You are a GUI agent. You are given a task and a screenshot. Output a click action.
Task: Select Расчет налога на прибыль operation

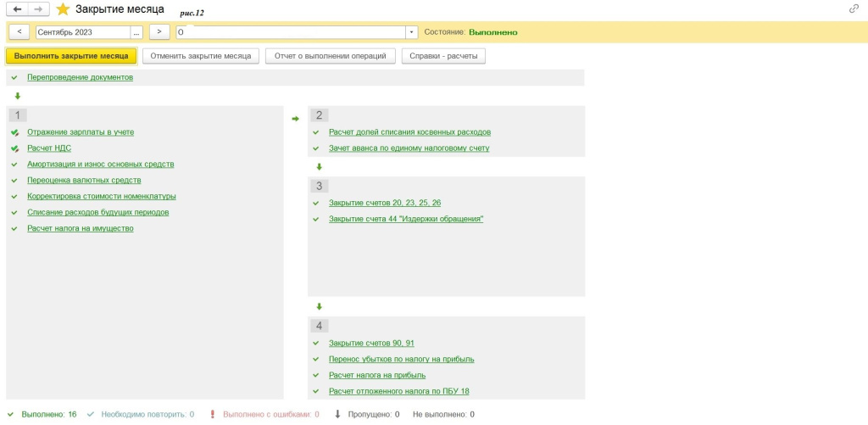click(377, 375)
